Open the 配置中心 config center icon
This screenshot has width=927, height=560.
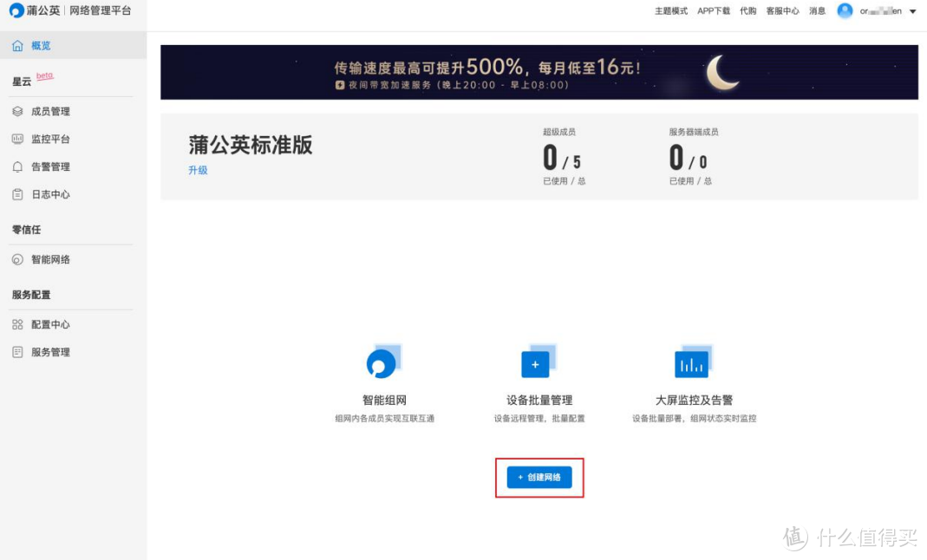click(16, 324)
